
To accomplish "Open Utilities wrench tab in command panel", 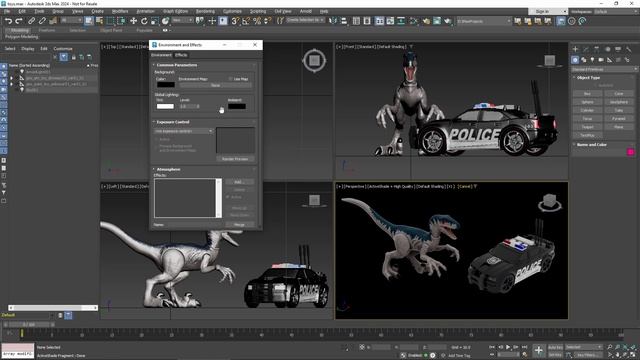I will [629, 49].
